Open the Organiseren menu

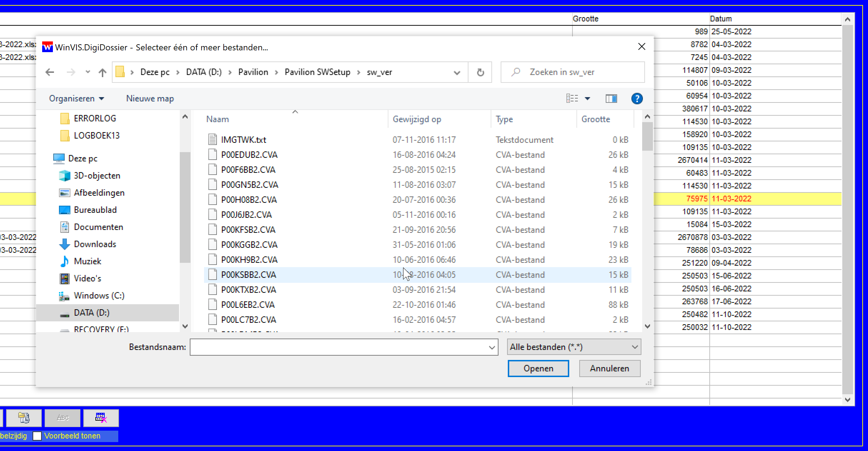(76, 99)
